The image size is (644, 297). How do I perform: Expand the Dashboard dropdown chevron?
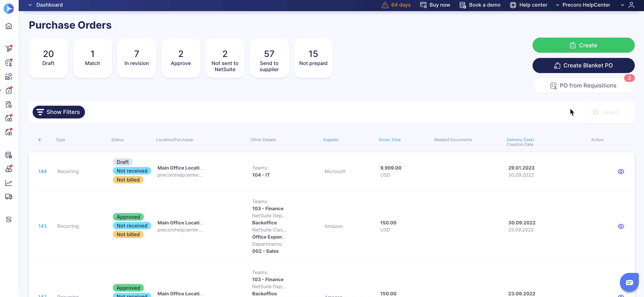pos(30,5)
